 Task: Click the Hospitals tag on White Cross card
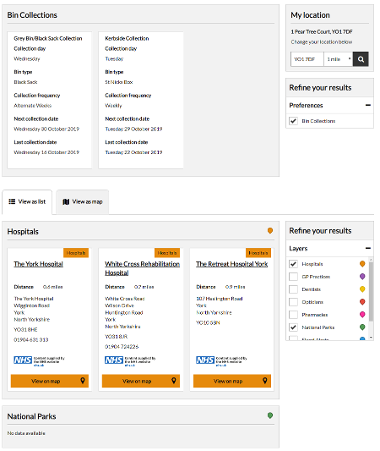point(167,253)
